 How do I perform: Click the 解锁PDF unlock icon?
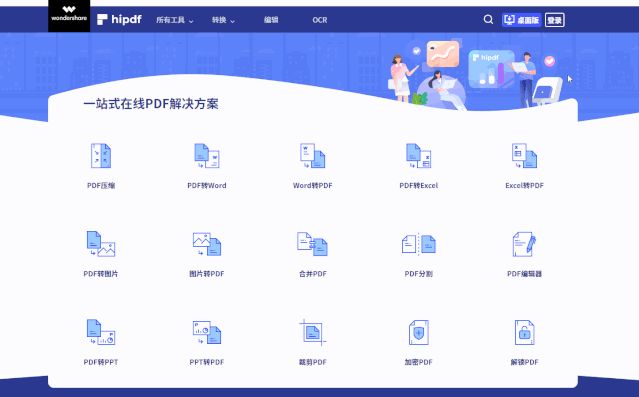pyautogui.click(x=524, y=332)
